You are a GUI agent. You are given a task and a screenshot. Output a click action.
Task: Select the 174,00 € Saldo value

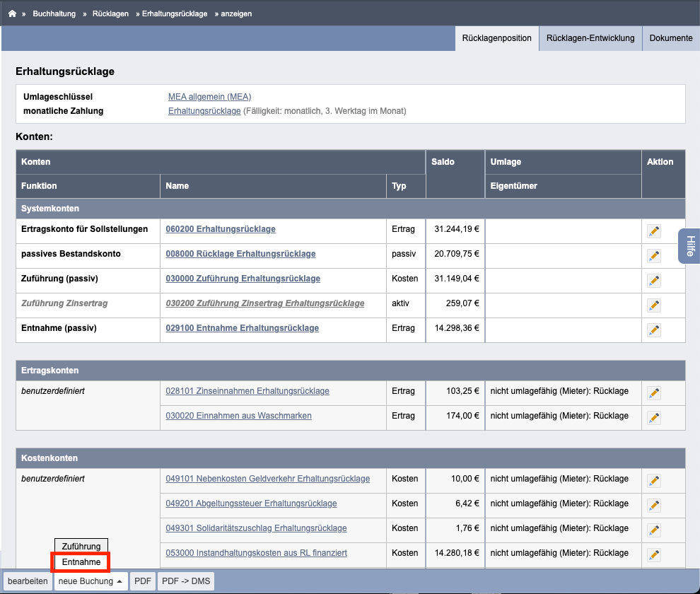click(462, 416)
